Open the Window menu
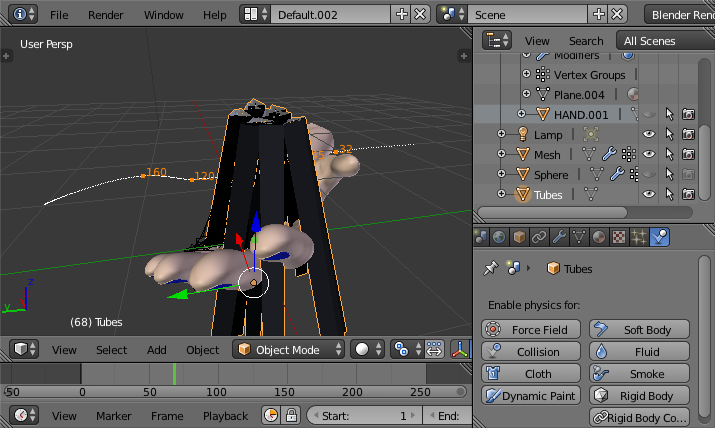This screenshot has height=428, width=715. (x=163, y=15)
